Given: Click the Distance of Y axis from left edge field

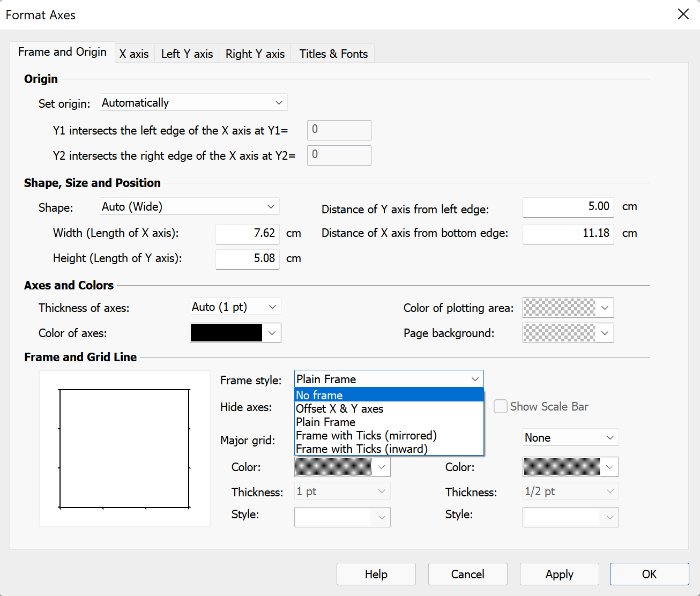Looking at the screenshot, I should 568,207.
